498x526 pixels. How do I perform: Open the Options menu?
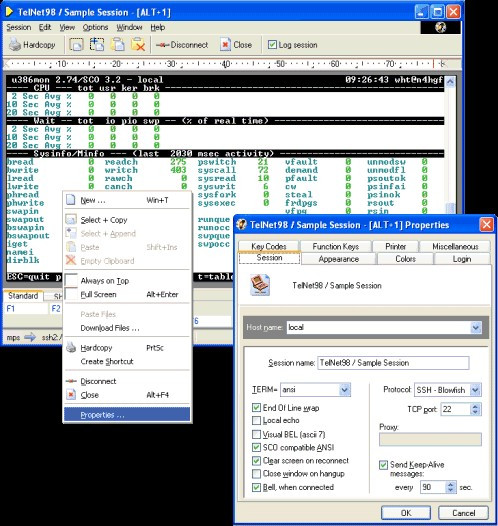click(95, 27)
